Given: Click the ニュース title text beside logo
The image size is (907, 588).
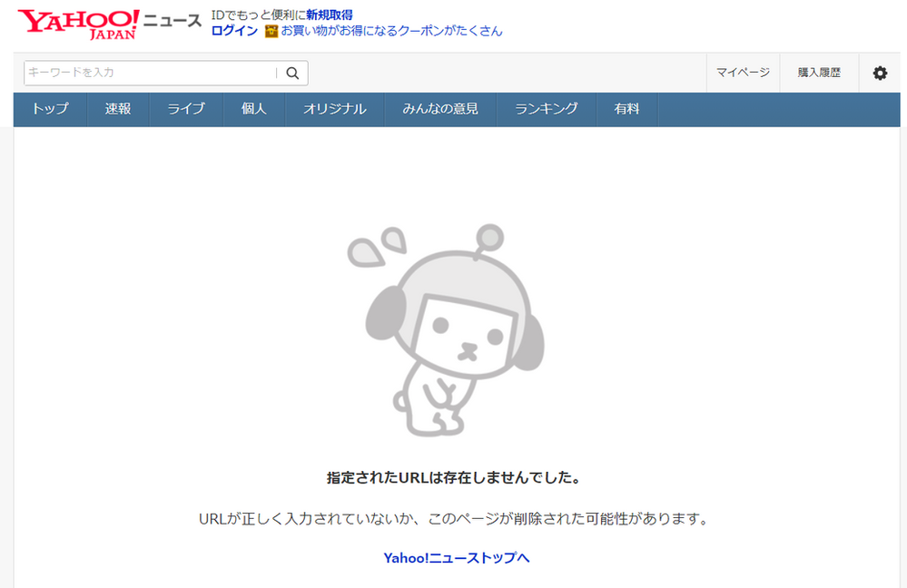Looking at the screenshot, I should (173, 22).
